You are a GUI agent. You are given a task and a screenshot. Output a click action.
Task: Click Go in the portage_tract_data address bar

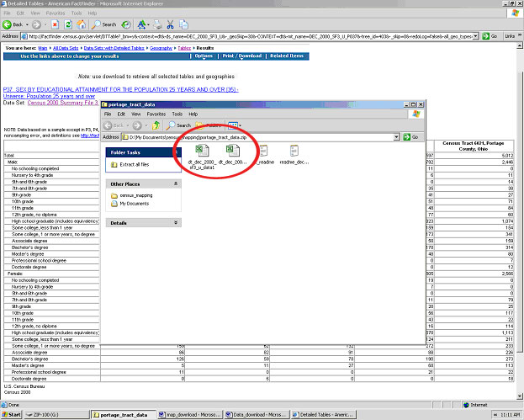click(x=410, y=137)
